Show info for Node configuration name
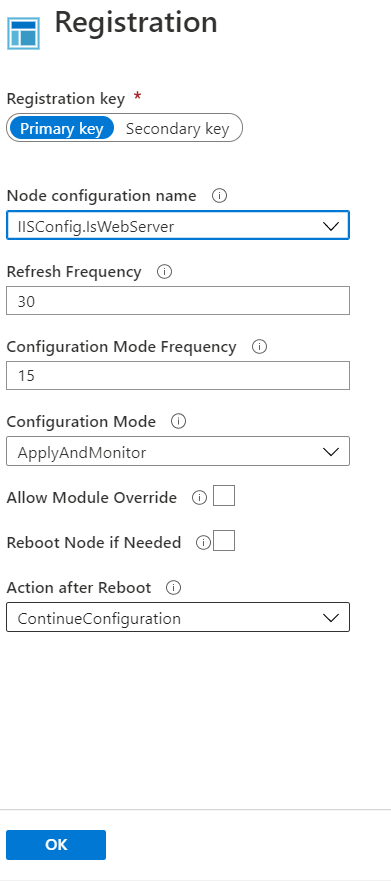 [x=219, y=196]
